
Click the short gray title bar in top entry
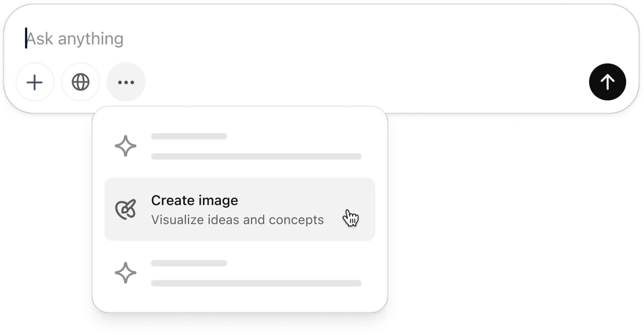click(189, 136)
